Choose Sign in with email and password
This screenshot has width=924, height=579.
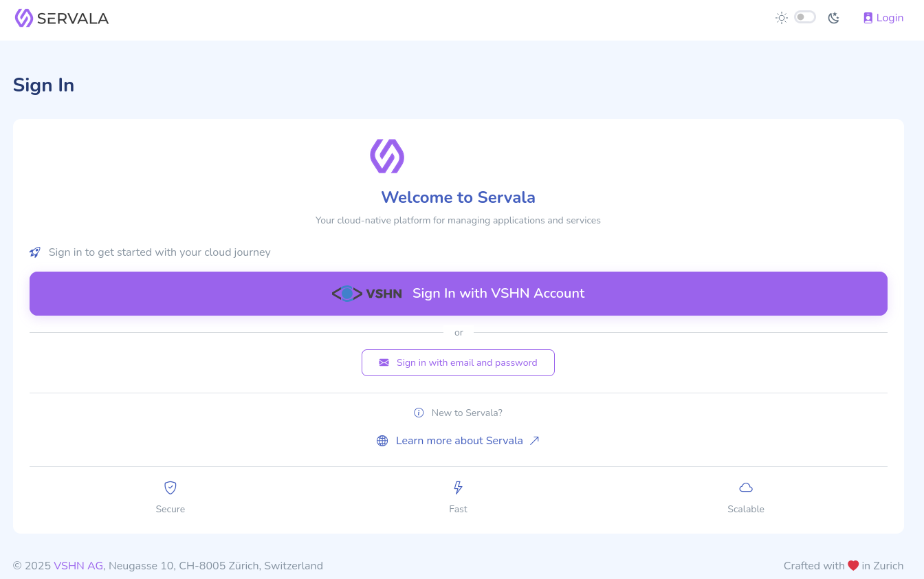tap(458, 363)
